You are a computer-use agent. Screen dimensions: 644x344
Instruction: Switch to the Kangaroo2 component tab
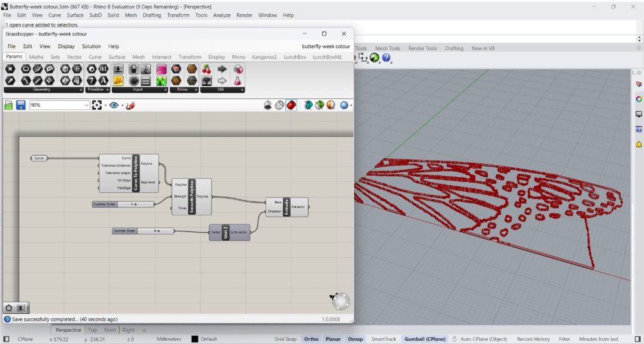264,57
